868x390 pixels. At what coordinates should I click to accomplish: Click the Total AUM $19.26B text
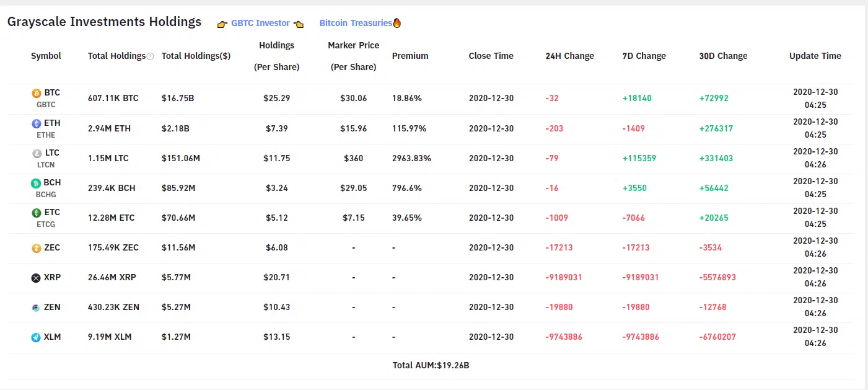[x=431, y=365]
